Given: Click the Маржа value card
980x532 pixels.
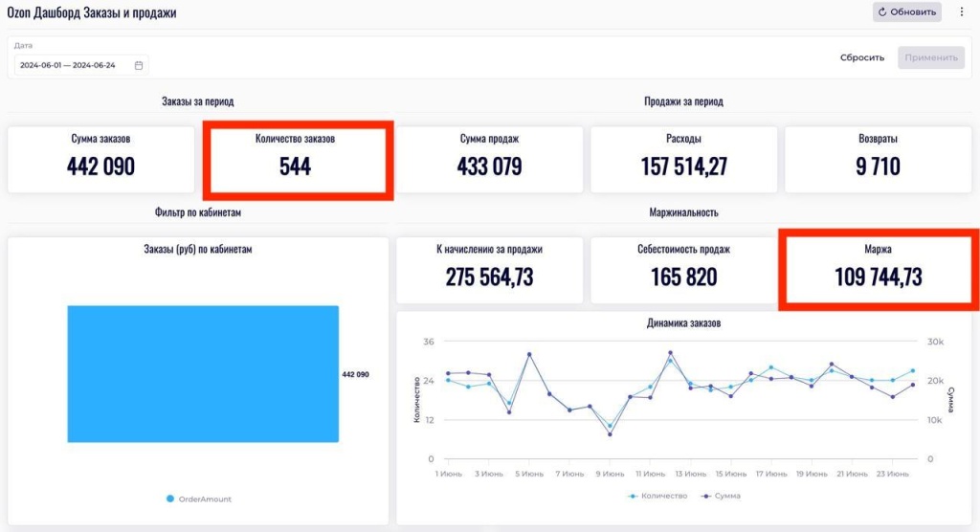Looking at the screenshot, I should (x=878, y=270).
